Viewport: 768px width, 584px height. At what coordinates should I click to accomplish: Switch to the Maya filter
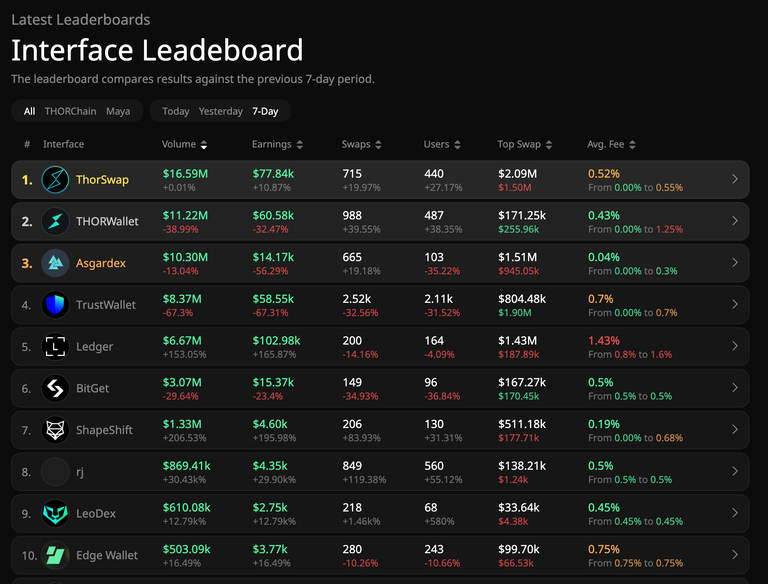click(x=118, y=111)
